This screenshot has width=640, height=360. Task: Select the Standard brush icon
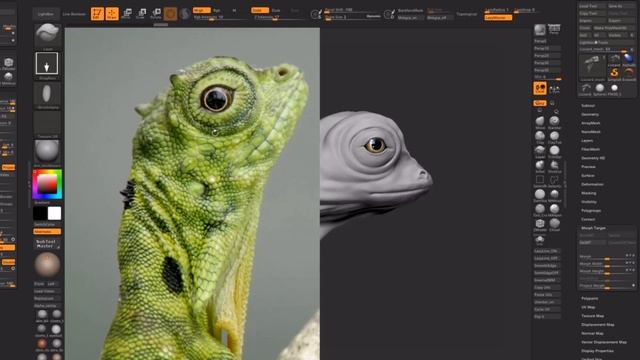tap(554, 121)
